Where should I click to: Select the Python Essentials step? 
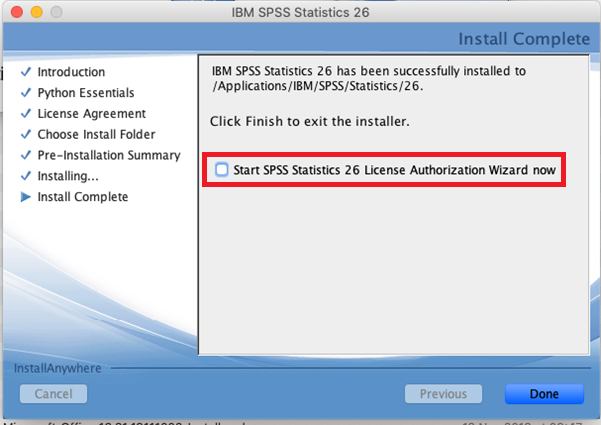click(86, 93)
